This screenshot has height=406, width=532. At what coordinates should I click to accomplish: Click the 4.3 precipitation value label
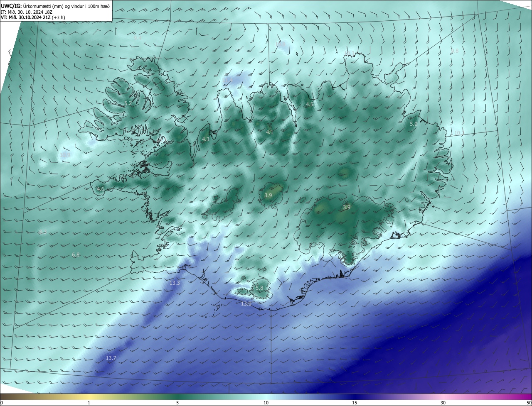click(x=206, y=139)
